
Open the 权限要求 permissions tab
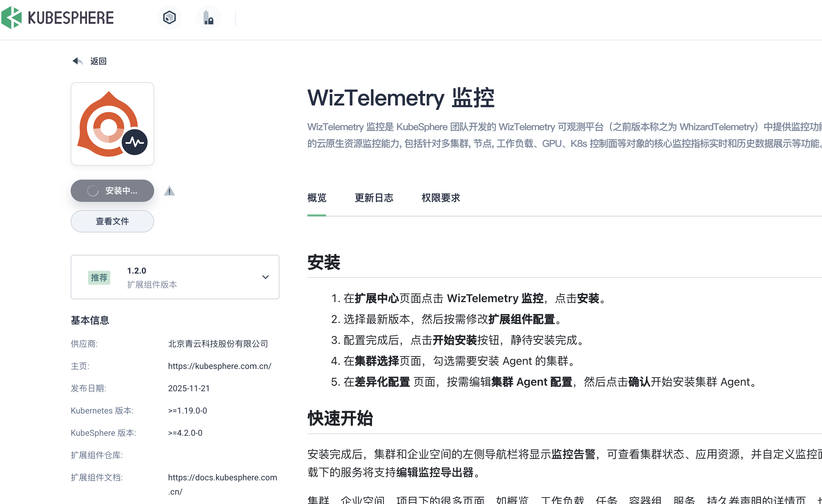[441, 198]
